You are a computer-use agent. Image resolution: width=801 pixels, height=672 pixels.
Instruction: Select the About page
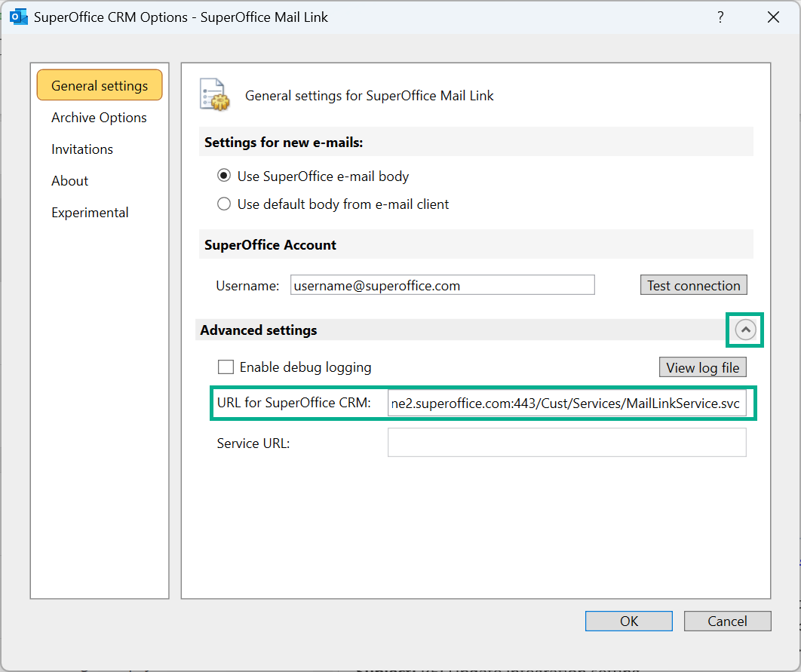tap(69, 180)
